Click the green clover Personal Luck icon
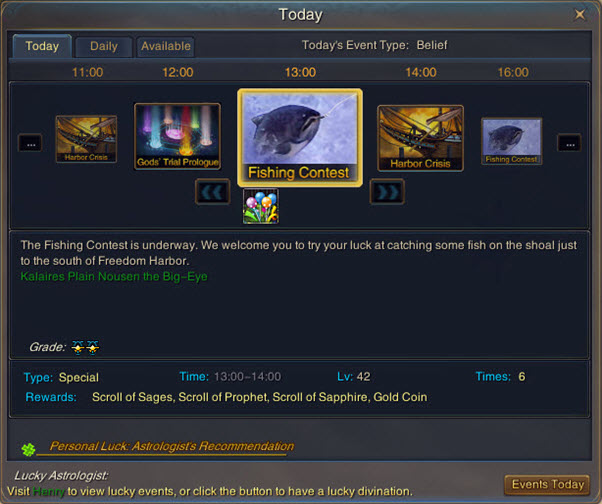 pos(28,449)
